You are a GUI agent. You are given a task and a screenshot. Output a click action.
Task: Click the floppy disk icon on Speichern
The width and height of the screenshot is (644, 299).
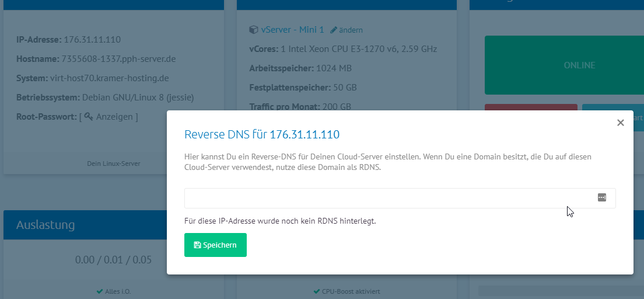coord(197,245)
